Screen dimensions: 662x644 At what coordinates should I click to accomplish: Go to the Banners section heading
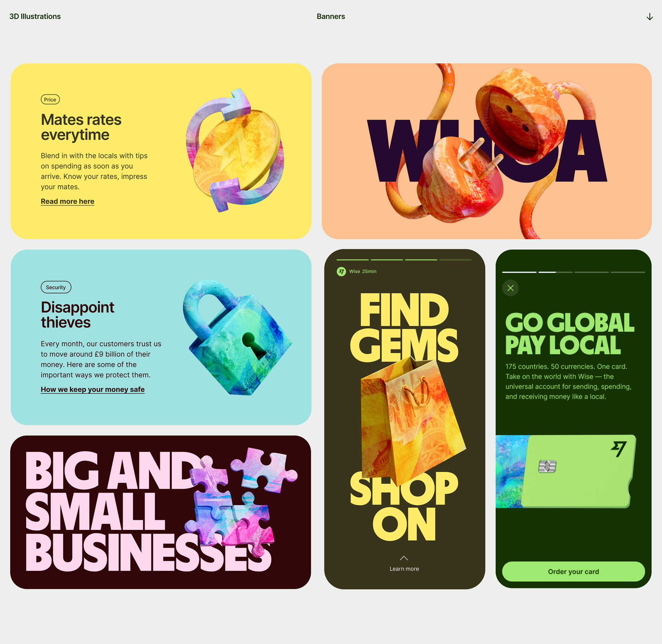tap(331, 17)
